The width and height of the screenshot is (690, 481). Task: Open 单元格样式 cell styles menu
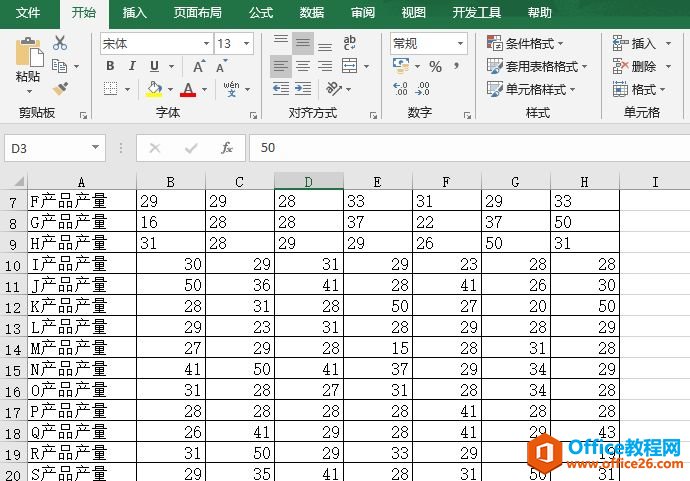click(531, 89)
